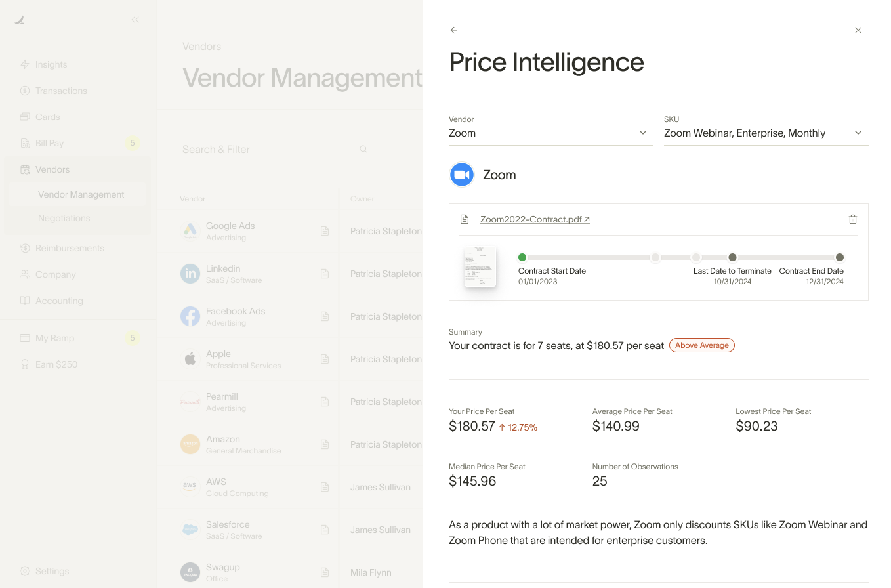Click the Zoom camera logo icon
Screen dimensions: 891x588
pos(462,175)
